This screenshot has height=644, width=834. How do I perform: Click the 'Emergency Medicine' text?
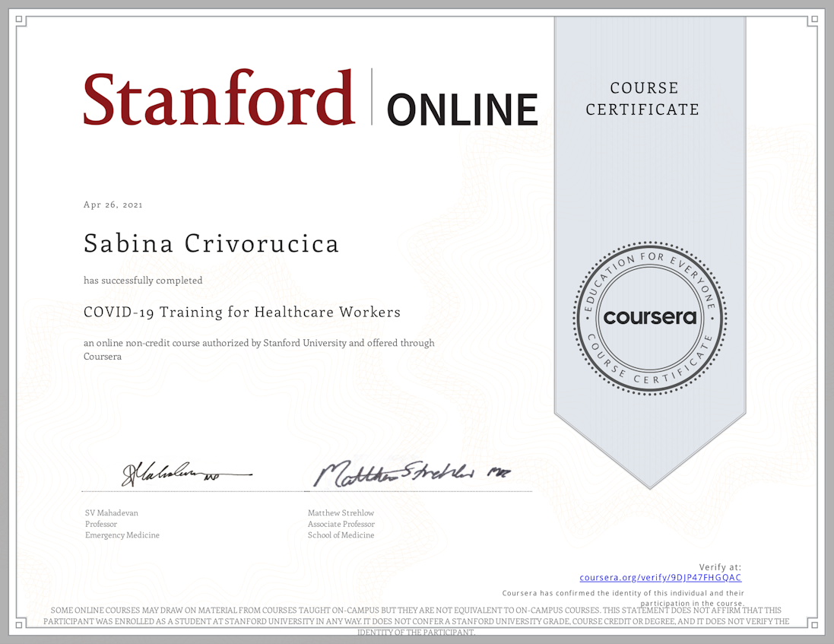pyautogui.click(x=122, y=535)
